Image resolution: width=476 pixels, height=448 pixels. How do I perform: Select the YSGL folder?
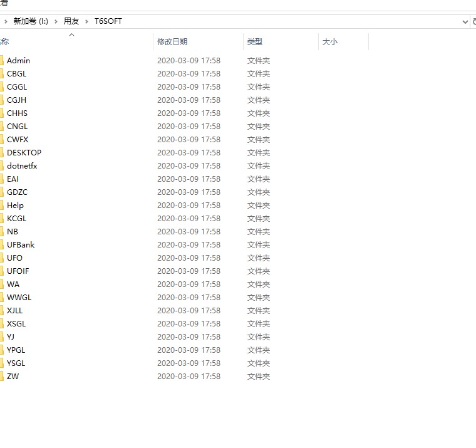[16, 363]
